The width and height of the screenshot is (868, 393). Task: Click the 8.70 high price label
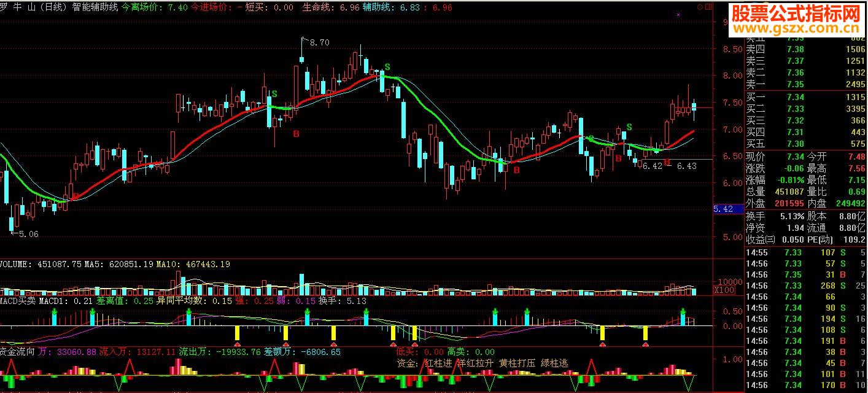click(320, 42)
